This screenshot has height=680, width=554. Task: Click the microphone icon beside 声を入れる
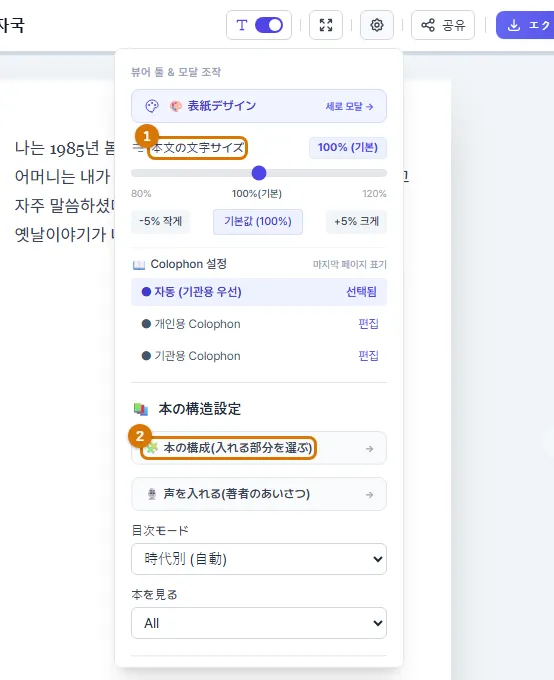152,494
